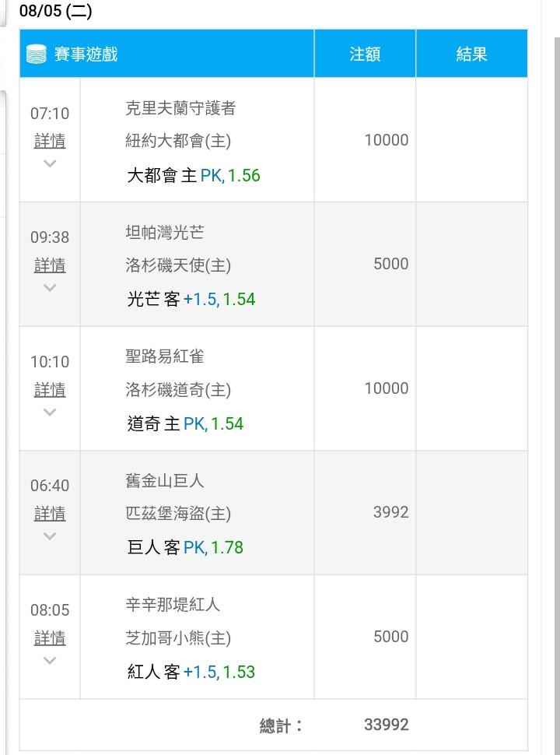Select the 巨人 客 PK, 1.78 bet line
The width and height of the screenshot is (560, 755).
[x=185, y=547]
